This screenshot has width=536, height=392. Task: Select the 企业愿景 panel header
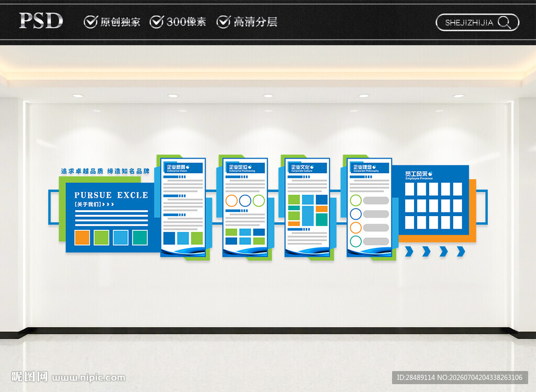pos(183,168)
